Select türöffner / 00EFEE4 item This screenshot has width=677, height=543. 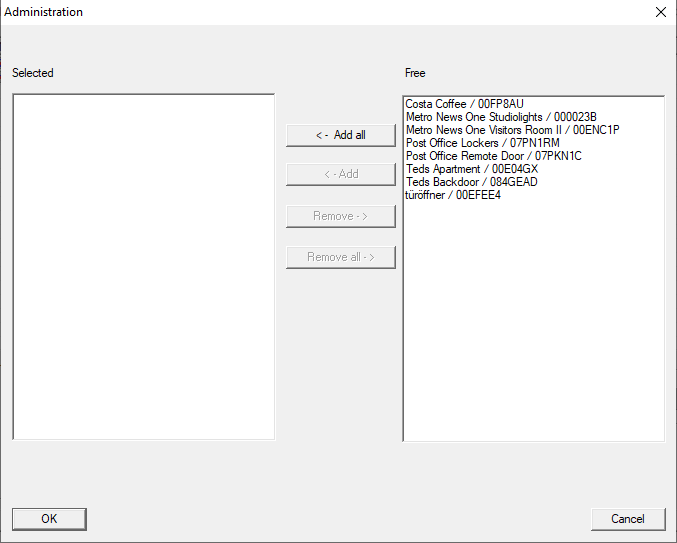(x=453, y=195)
